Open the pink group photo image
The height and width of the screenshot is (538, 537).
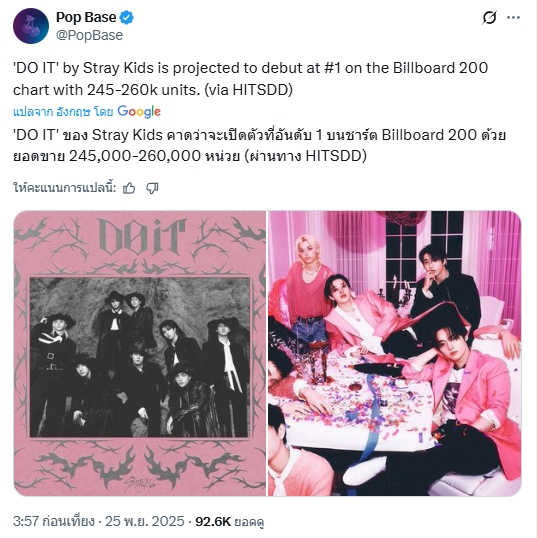point(395,353)
